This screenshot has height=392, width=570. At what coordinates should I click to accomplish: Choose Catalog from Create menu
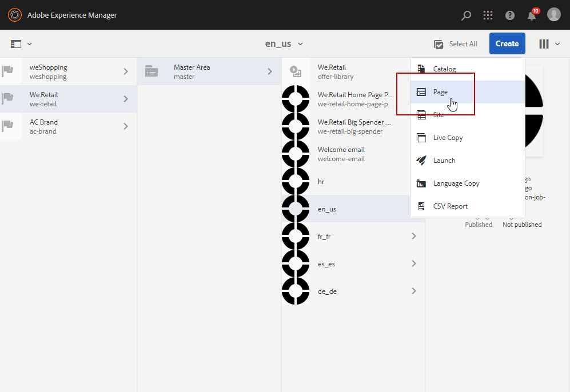(x=468, y=69)
